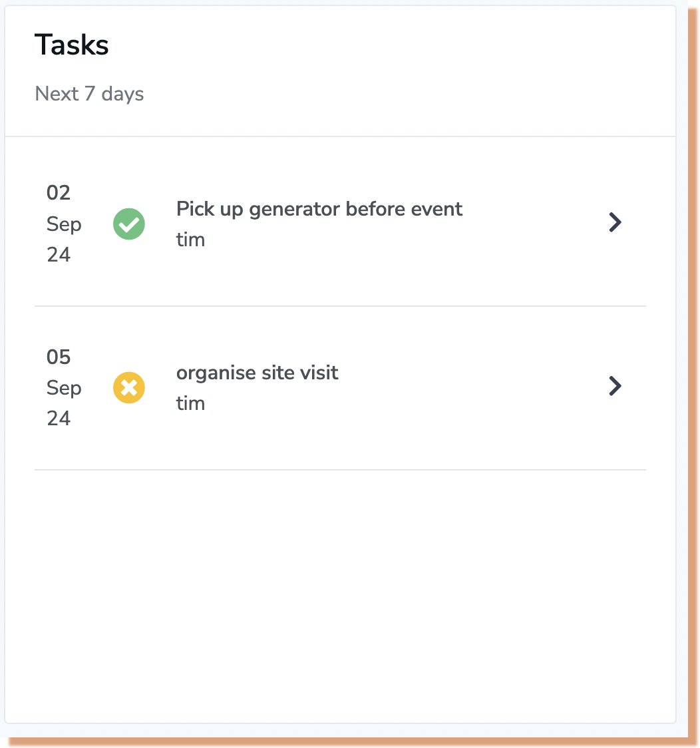Click 'Sep' in the first task's date
Image resolution: width=700 pixels, height=748 pixels.
64,224
